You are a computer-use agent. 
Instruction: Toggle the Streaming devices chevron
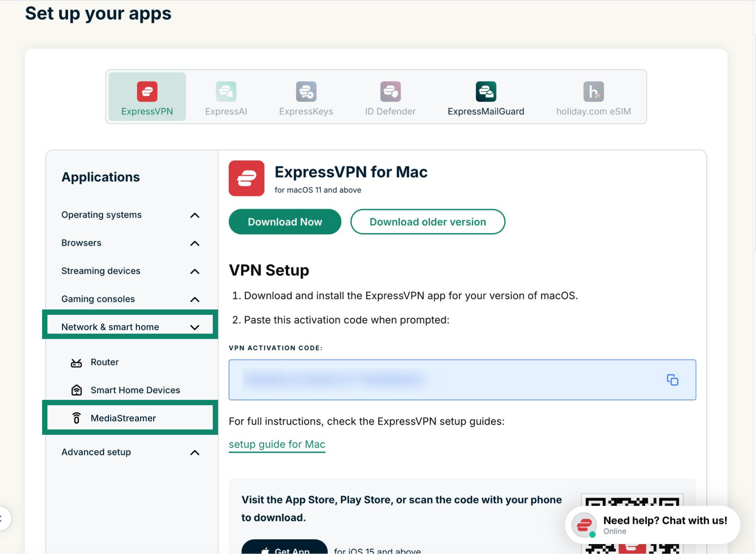click(x=194, y=271)
